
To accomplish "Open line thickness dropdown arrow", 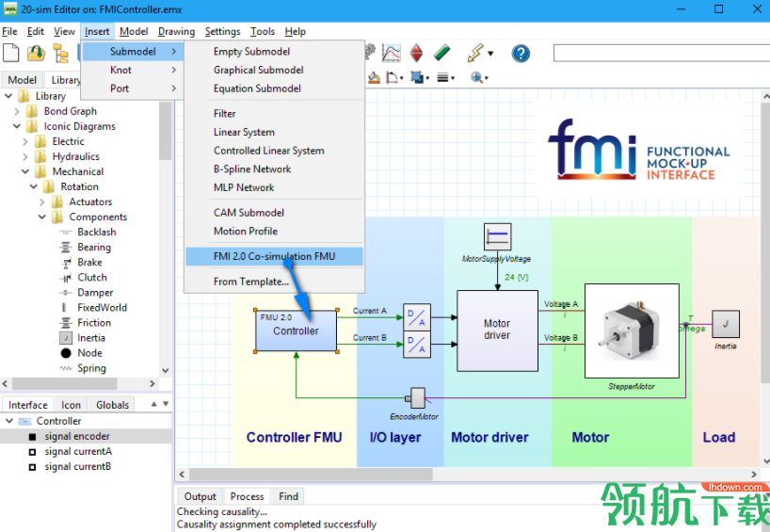I will (x=452, y=78).
